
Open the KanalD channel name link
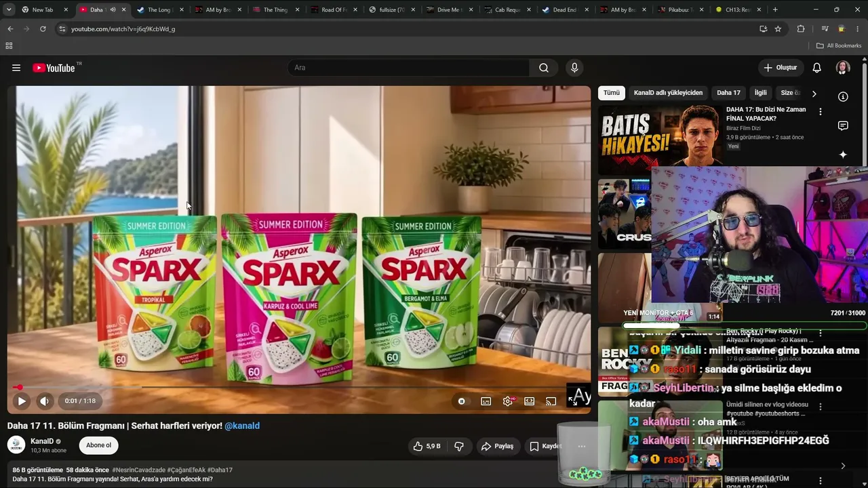pyautogui.click(x=42, y=441)
